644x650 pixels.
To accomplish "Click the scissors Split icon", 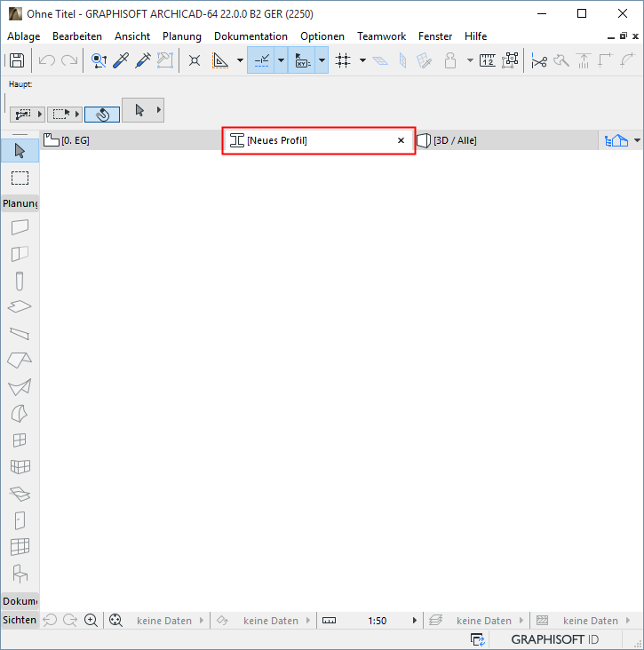I will tap(538, 61).
